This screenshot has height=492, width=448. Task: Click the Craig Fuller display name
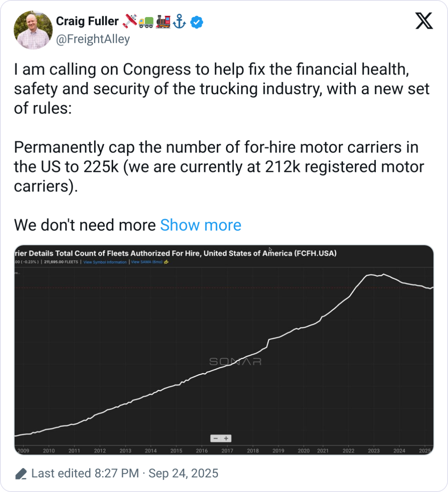coord(87,21)
